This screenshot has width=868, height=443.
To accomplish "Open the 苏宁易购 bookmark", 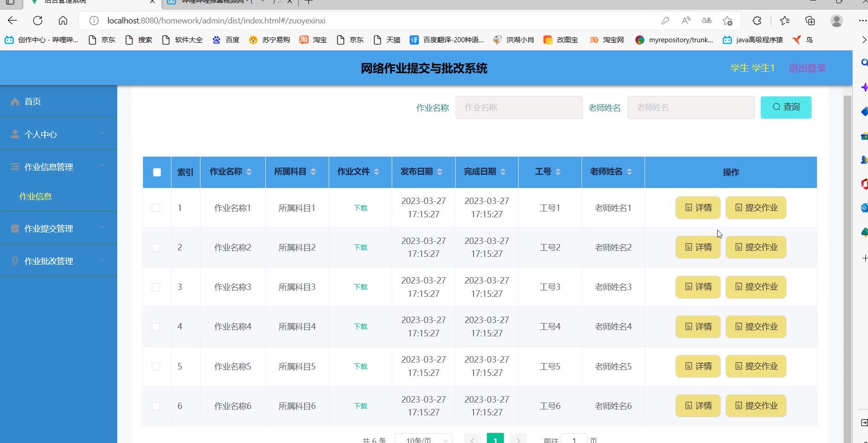I will tap(269, 40).
